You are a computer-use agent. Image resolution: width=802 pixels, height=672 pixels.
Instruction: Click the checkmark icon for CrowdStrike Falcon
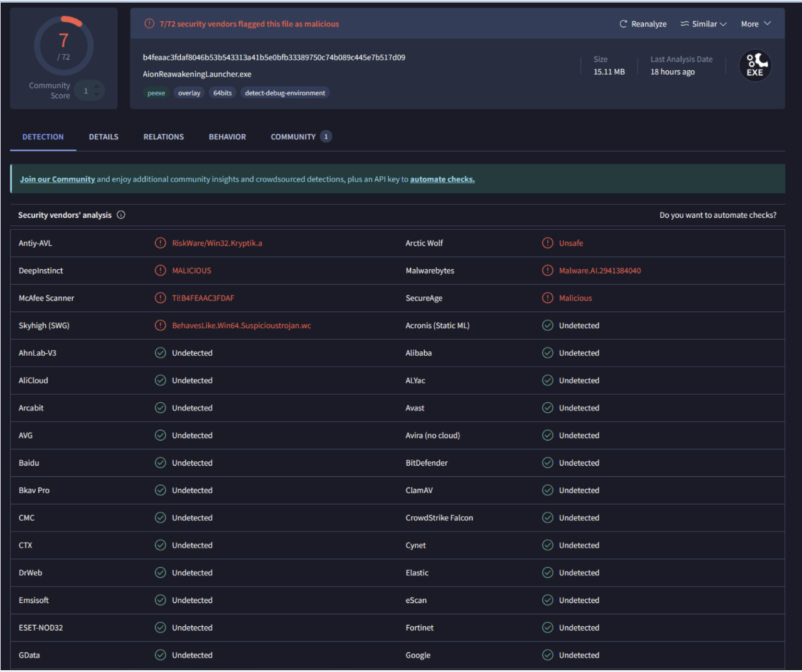pos(548,518)
